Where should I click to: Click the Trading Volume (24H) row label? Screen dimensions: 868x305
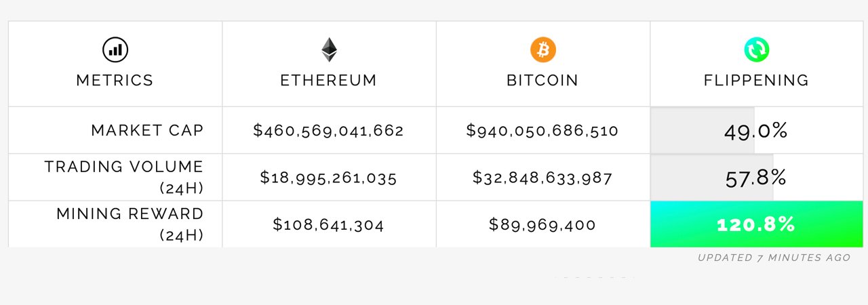coord(124,177)
